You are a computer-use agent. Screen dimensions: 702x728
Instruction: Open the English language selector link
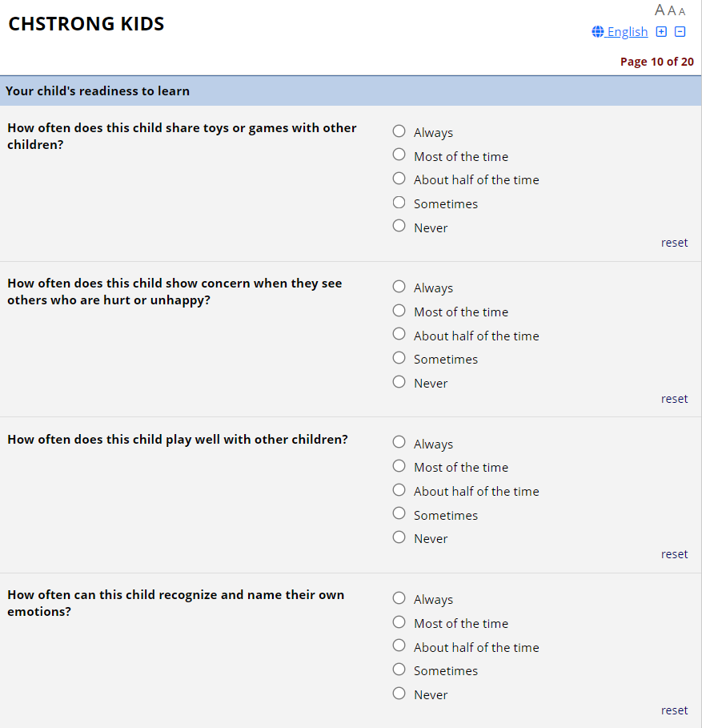[627, 32]
